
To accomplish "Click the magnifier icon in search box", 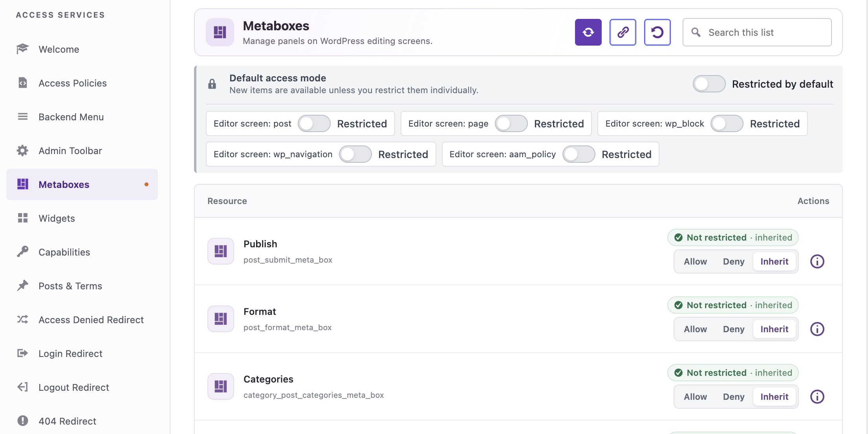I will tap(696, 32).
